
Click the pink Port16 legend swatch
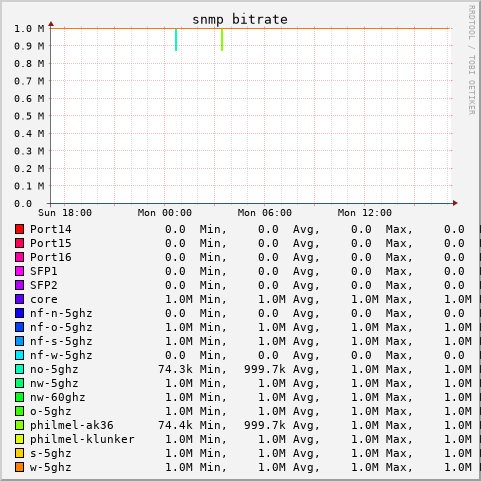[19, 257]
